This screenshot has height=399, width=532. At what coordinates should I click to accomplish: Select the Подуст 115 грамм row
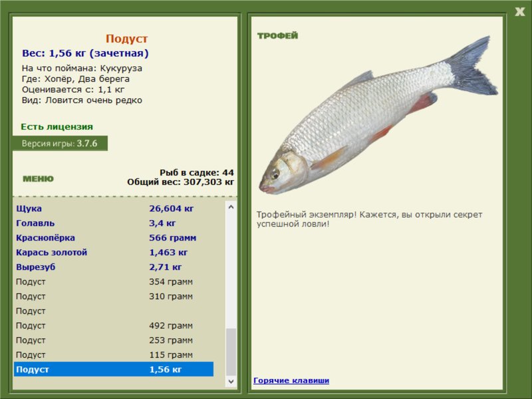point(114,354)
